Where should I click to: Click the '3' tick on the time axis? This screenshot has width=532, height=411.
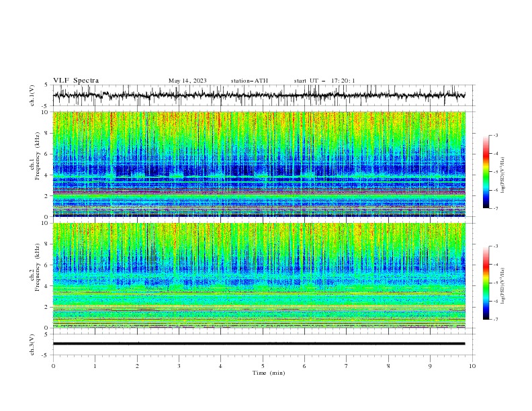[179, 366]
